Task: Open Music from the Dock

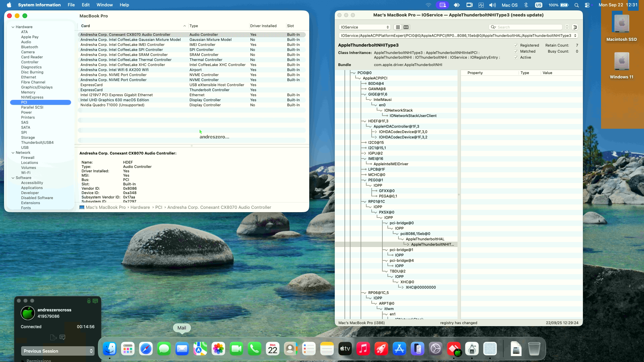Action: click(x=363, y=349)
